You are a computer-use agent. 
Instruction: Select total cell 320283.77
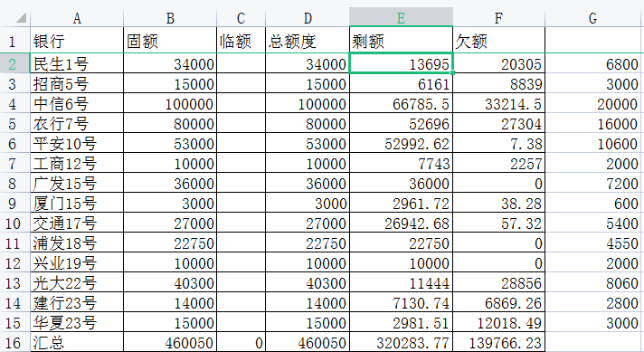coord(401,343)
